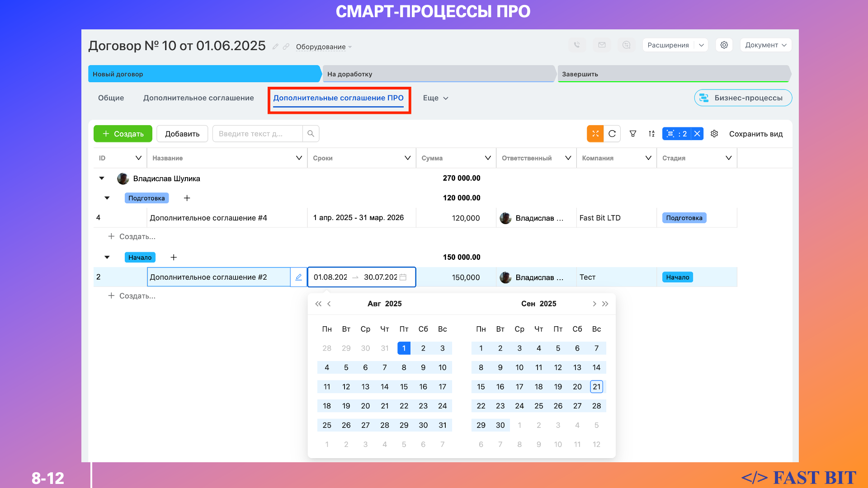Open the Дополнительное соглашение tab

(x=198, y=98)
